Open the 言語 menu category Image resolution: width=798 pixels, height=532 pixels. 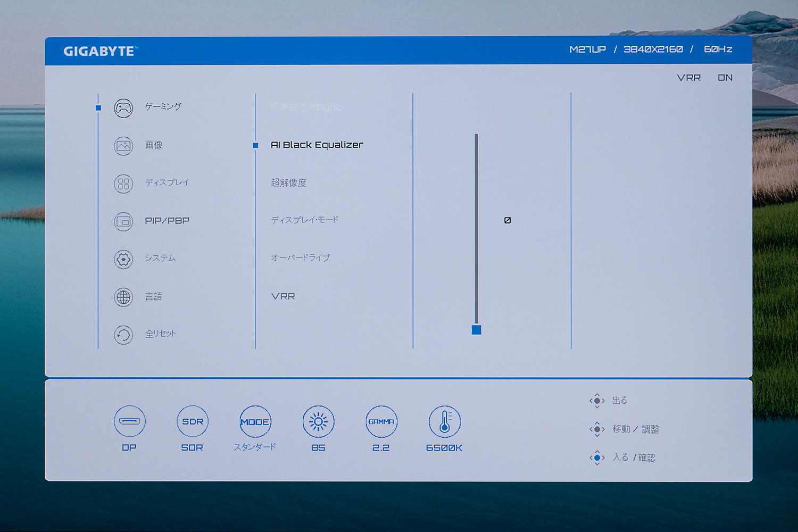154,296
